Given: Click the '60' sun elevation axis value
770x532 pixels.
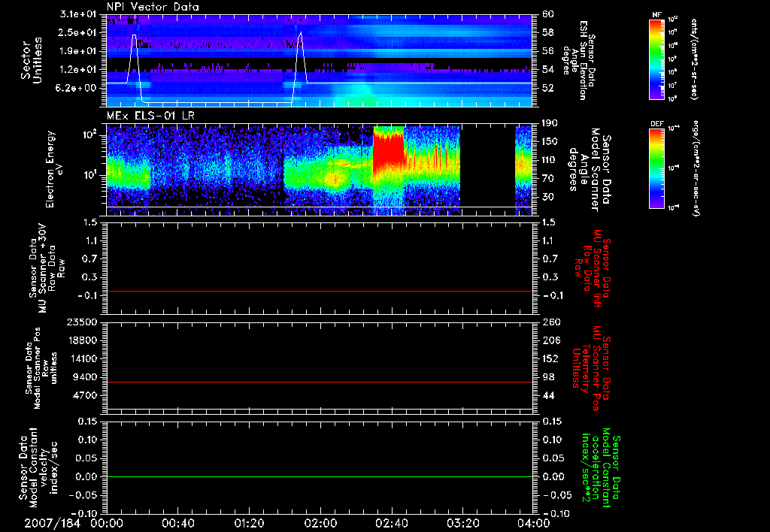Looking at the screenshot, I should (x=548, y=14).
